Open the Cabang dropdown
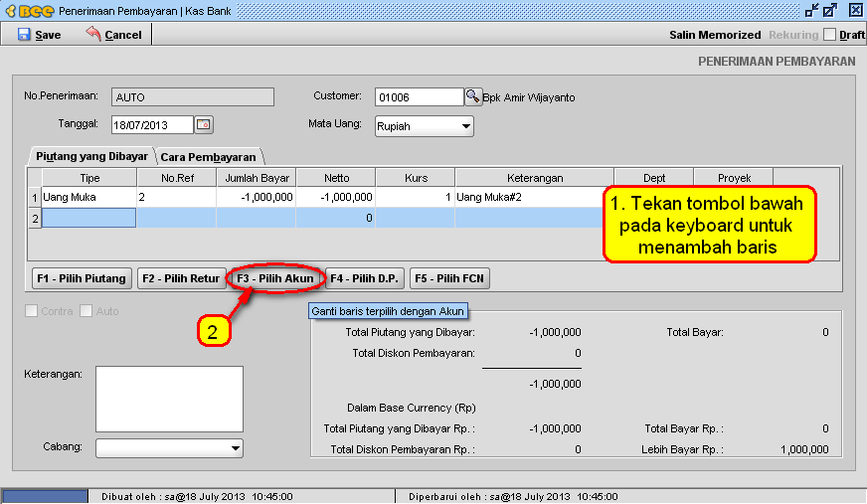This screenshot has height=504, width=867. [169, 448]
